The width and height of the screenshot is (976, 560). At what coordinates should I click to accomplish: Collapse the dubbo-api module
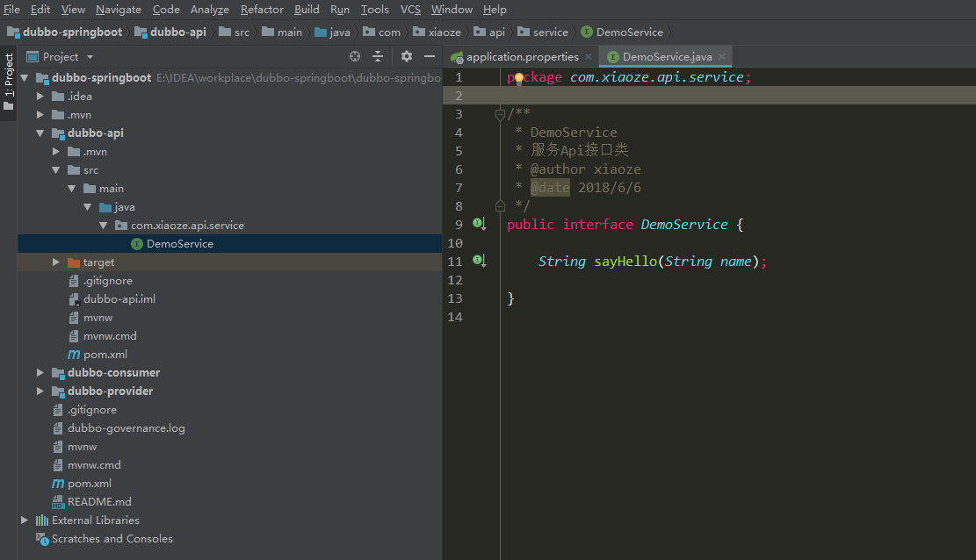click(x=40, y=133)
